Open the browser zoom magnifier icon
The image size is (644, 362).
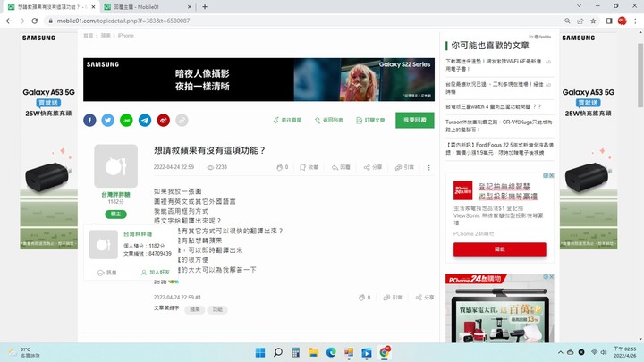[567, 21]
